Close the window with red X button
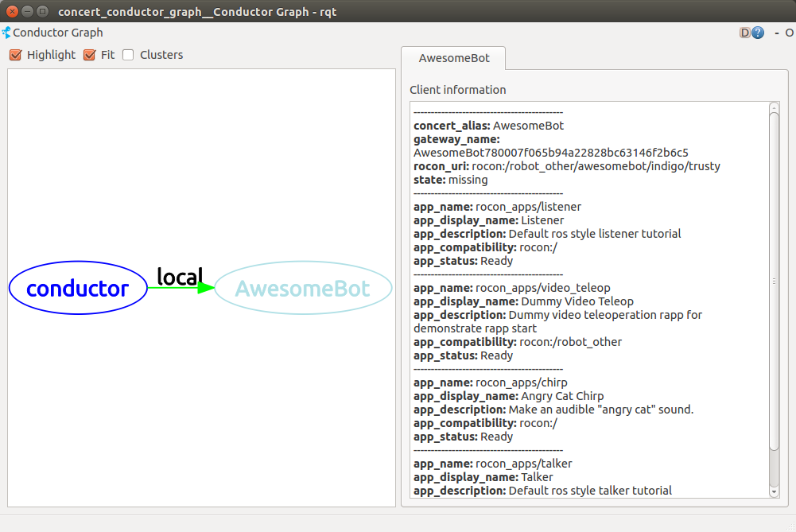 [x=12, y=11]
